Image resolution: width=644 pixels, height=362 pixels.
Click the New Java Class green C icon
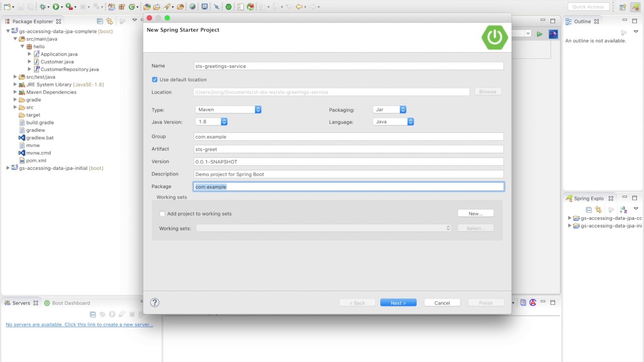(x=132, y=7)
